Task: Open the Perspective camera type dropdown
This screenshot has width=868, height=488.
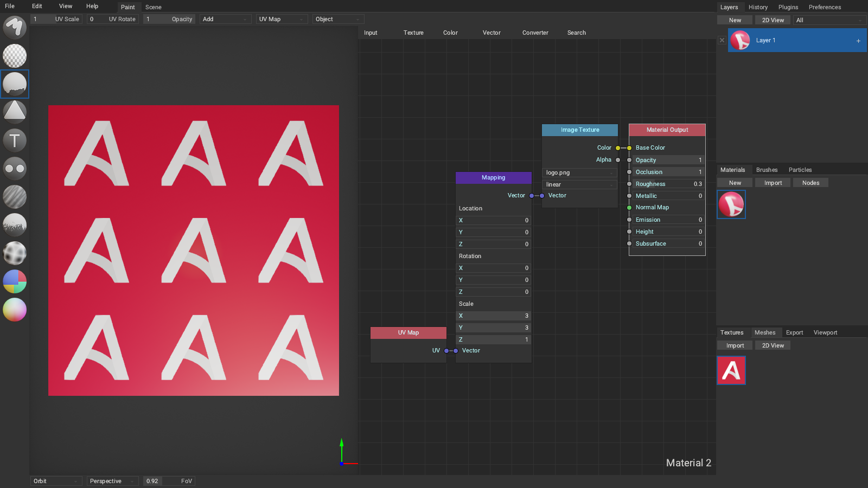Action: [x=112, y=481]
